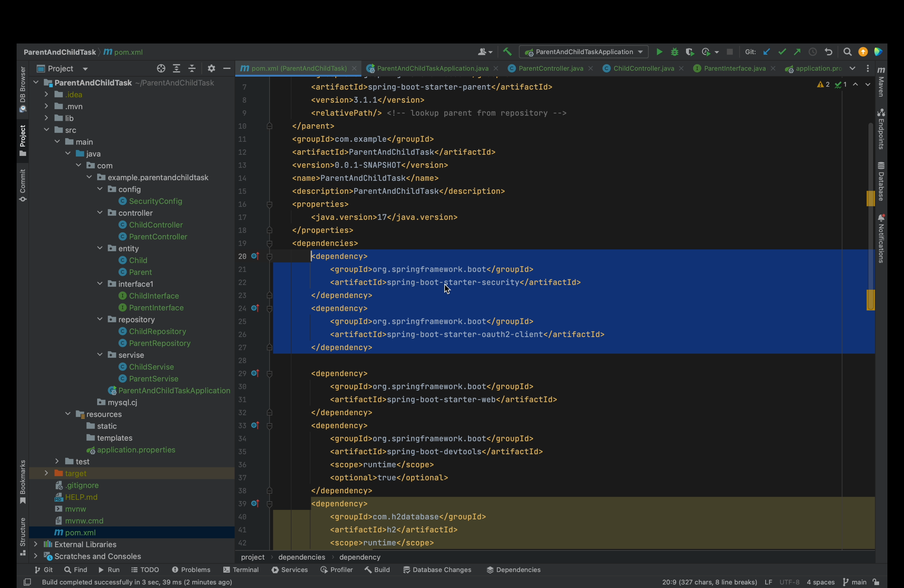Open the Maven tool window
Screen dimensions: 904x588
pyautogui.click(x=881, y=82)
